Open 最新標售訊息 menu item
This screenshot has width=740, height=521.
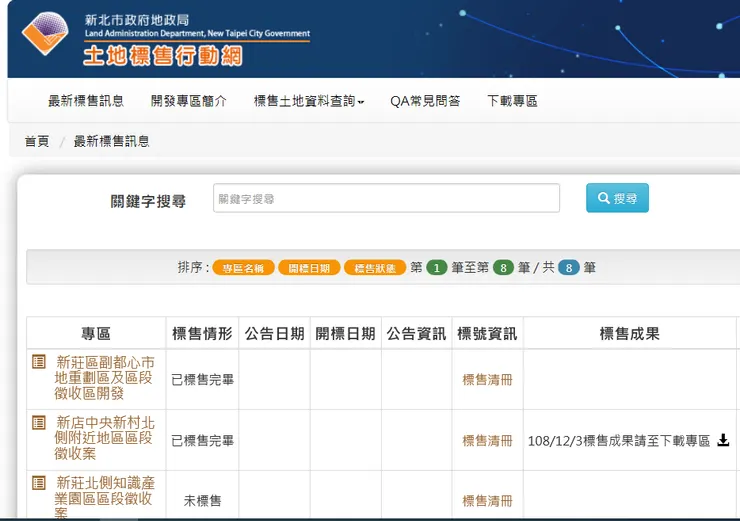tap(86, 101)
